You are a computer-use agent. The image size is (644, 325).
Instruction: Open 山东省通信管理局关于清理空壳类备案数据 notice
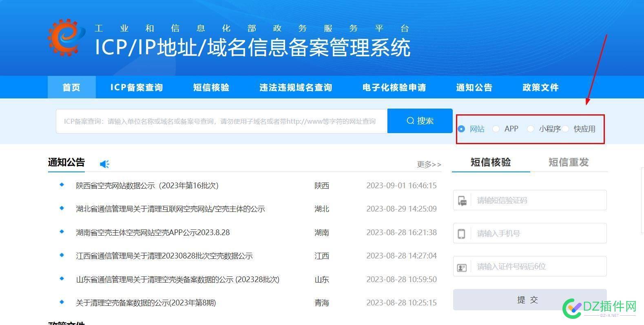[x=178, y=279]
